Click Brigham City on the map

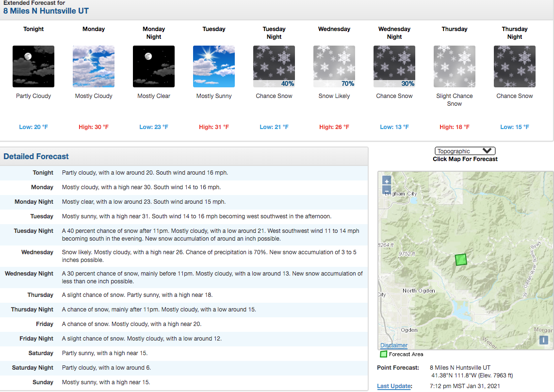coord(401,194)
